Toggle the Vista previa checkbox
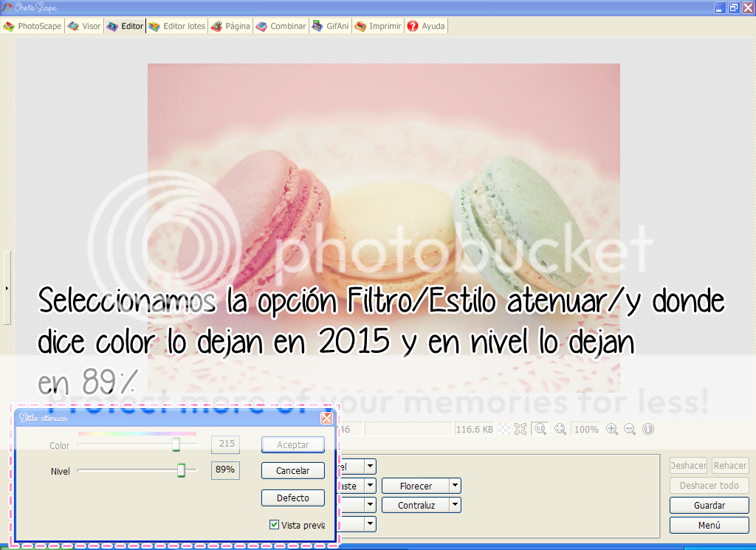This screenshot has height=550, width=756. click(275, 524)
